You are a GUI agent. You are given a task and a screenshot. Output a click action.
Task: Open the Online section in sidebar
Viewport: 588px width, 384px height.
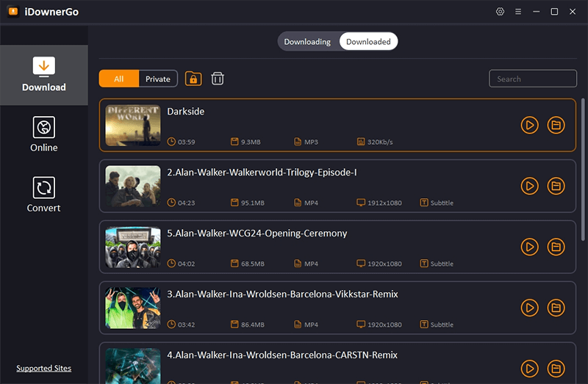44,134
